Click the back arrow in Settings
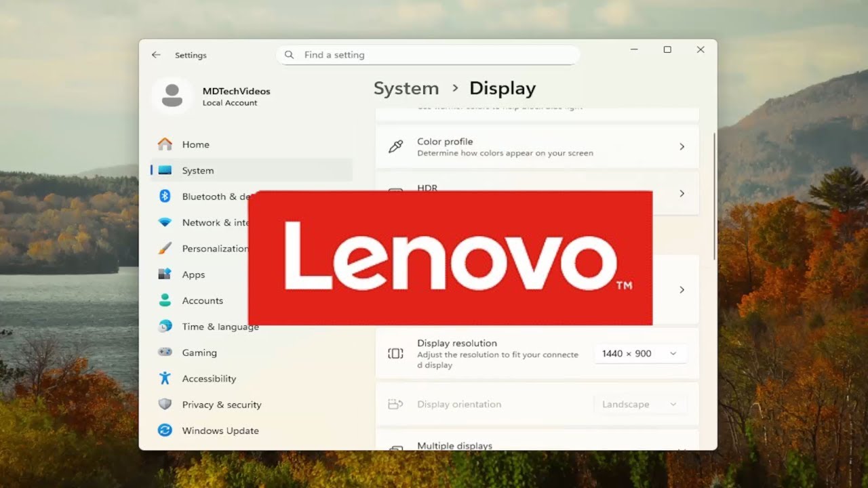 coord(156,55)
